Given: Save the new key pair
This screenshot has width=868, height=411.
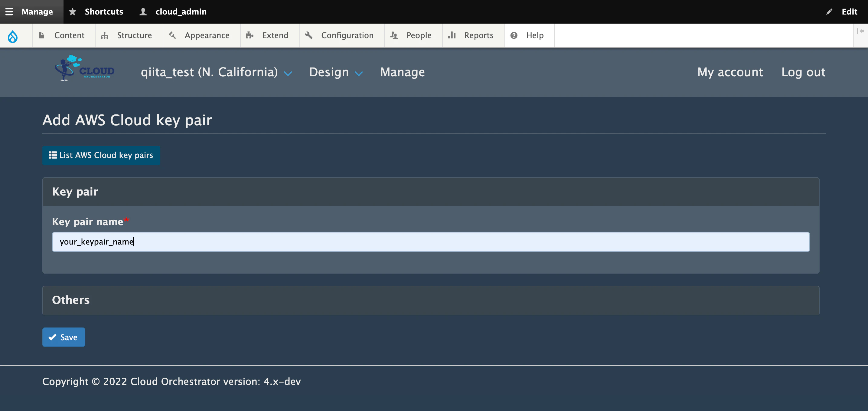Looking at the screenshot, I should 64,337.
